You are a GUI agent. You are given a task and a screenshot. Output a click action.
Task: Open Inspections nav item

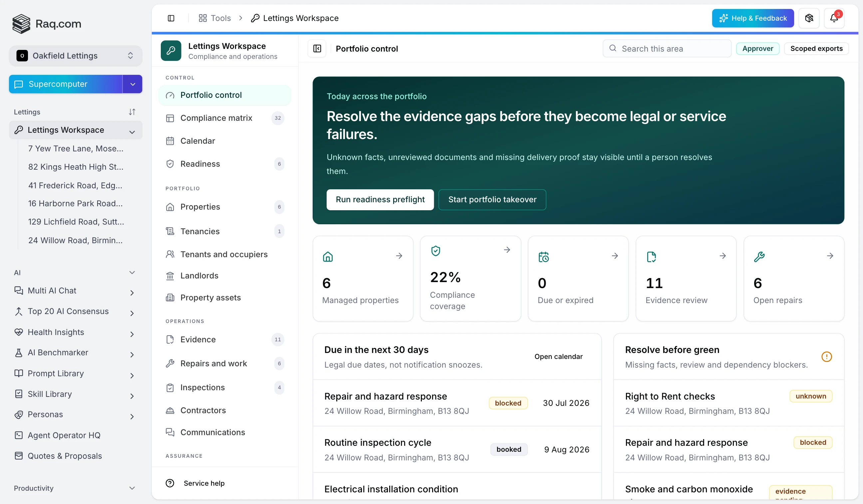click(x=225, y=387)
